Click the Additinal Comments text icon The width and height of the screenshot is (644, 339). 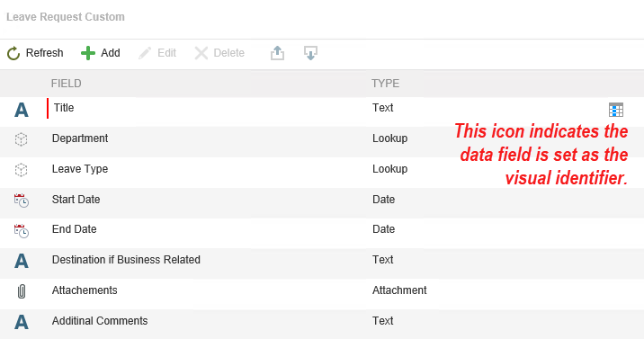click(22, 322)
